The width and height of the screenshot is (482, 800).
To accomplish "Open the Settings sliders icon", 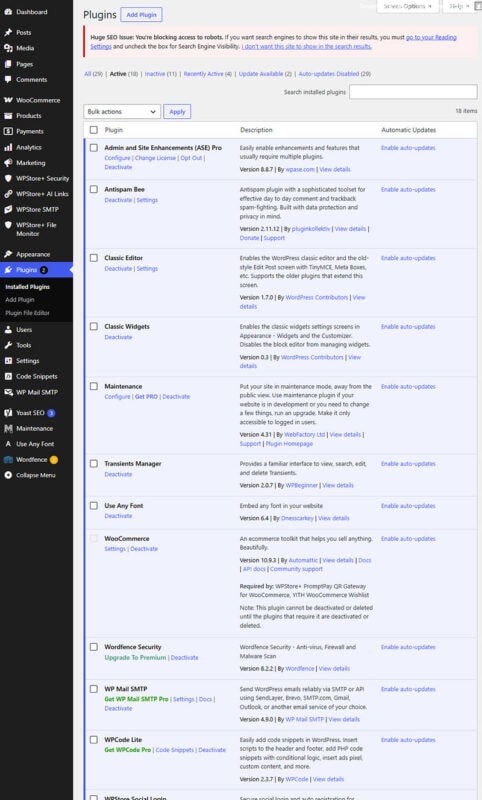I will click(8, 361).
